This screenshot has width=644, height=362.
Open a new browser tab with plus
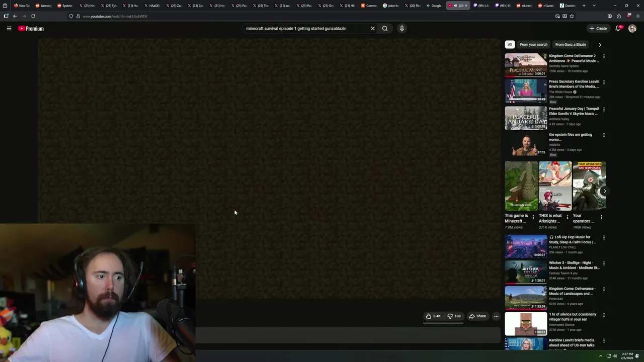584,6
